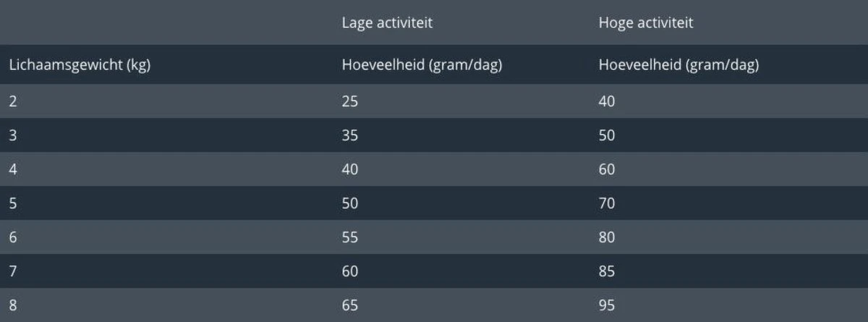Select the body weight 6 cell

(13, 237)
